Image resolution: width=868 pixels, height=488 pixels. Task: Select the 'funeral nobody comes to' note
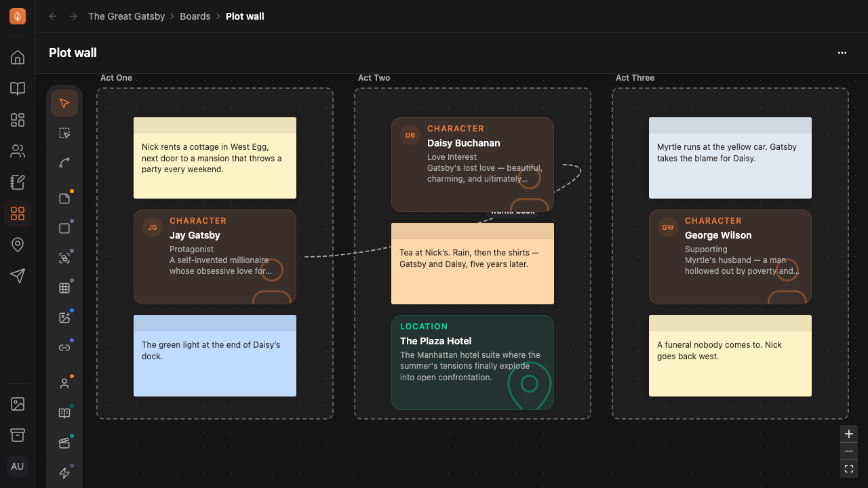[x=730, y=356]
